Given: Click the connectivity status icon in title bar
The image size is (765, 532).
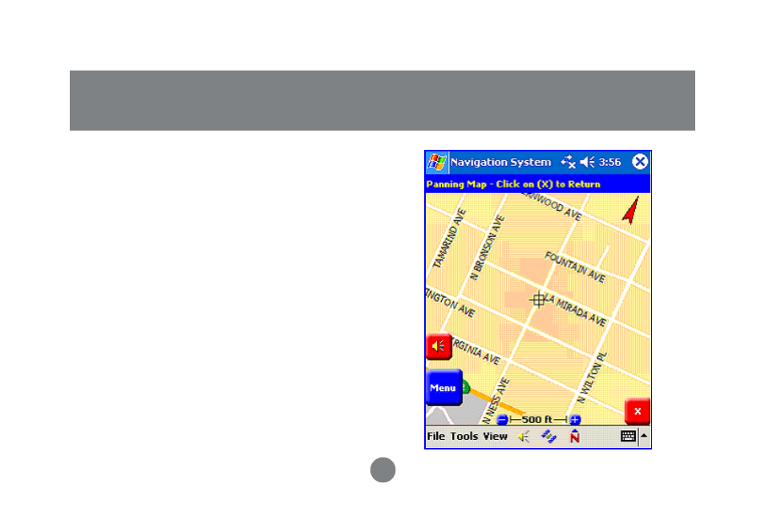Looking at the screenshot, I should point(568,162).
